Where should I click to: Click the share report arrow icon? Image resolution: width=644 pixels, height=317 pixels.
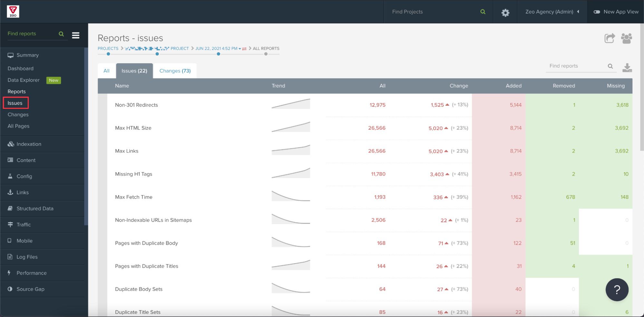[610, 38]
